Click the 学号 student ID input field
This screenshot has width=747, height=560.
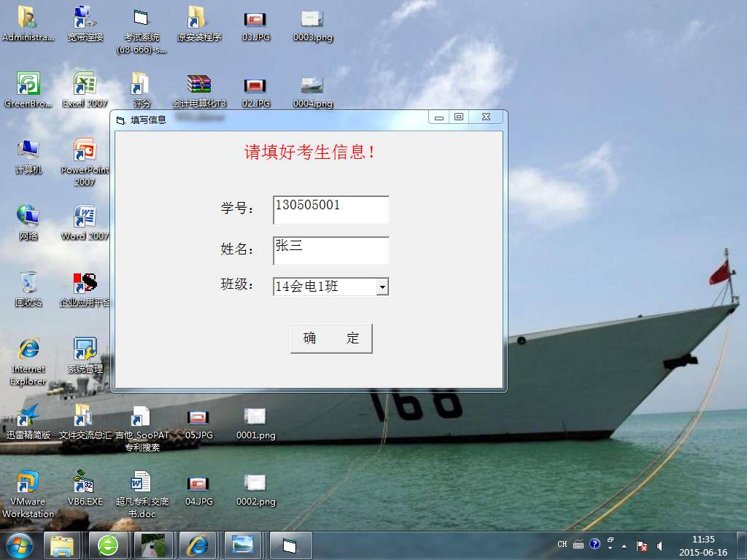(330, 210)
